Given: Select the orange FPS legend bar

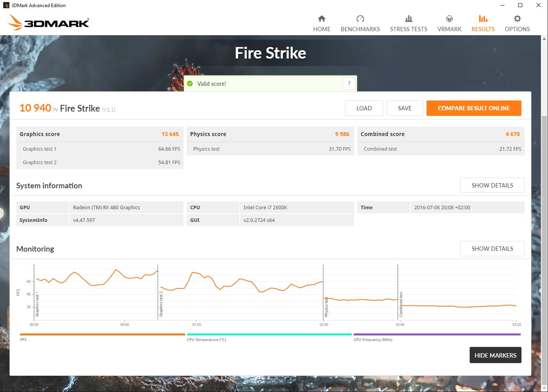Looking at the screenshot, I should tap(102, 334).
